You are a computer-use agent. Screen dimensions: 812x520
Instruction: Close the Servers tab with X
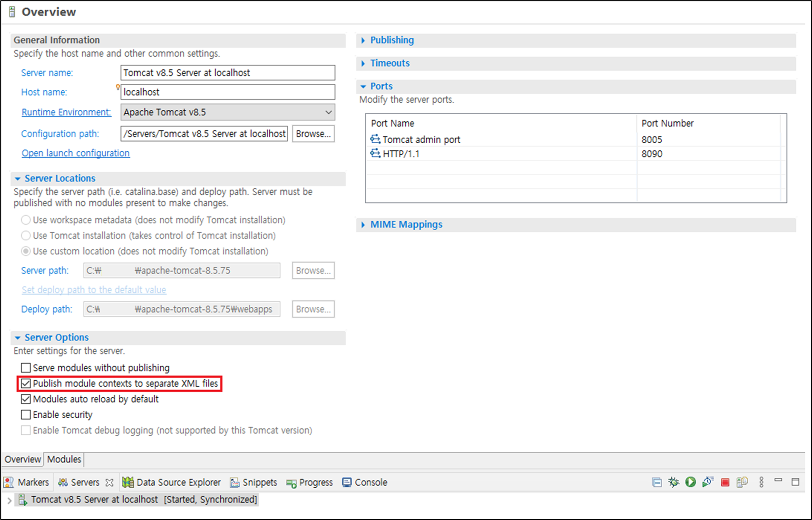click(109, 482)
